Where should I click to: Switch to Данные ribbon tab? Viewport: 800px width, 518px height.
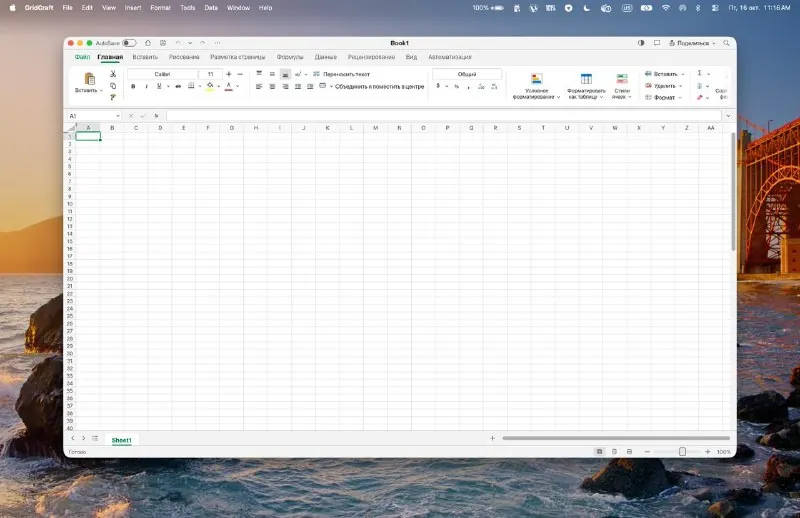pos(326,57)
